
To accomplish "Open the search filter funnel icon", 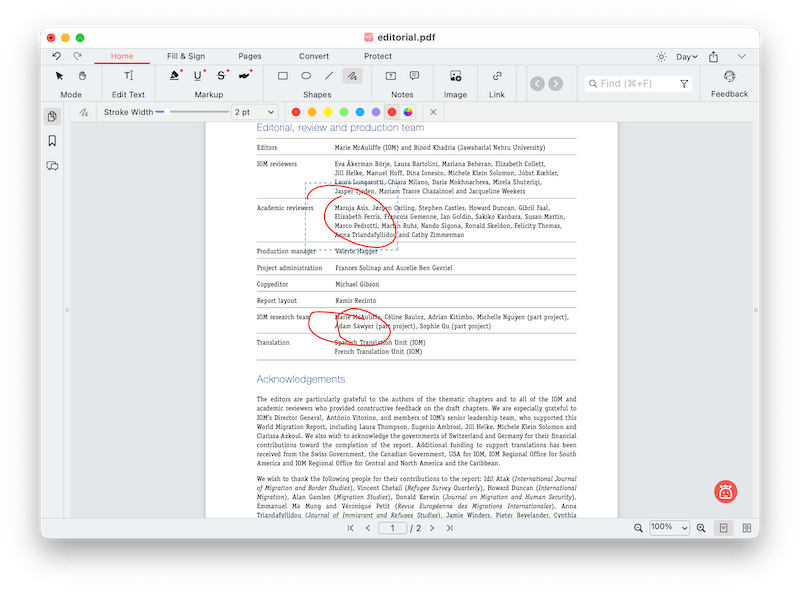I will pyautogui.click(x=684, y=84).
